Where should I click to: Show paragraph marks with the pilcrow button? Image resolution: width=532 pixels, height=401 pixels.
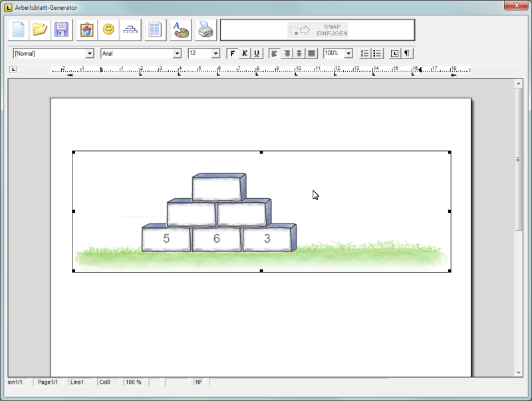407,53
